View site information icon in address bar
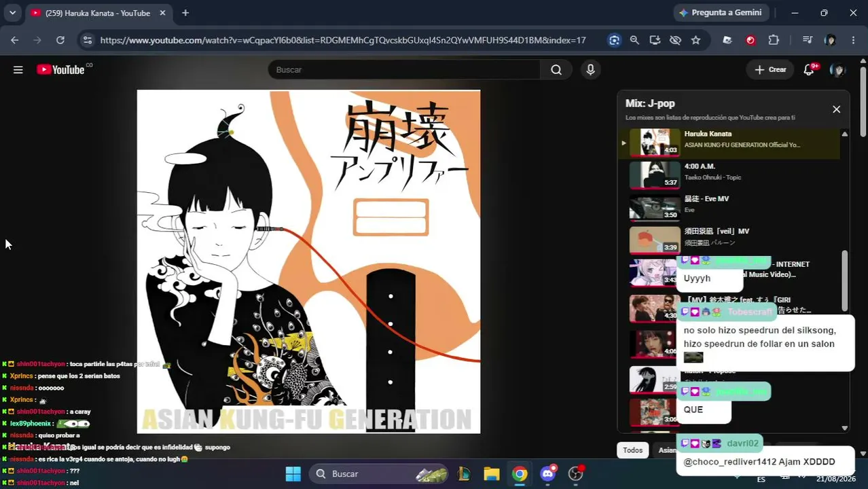Viewport: 868px width, 489px height. click(88, 40)
